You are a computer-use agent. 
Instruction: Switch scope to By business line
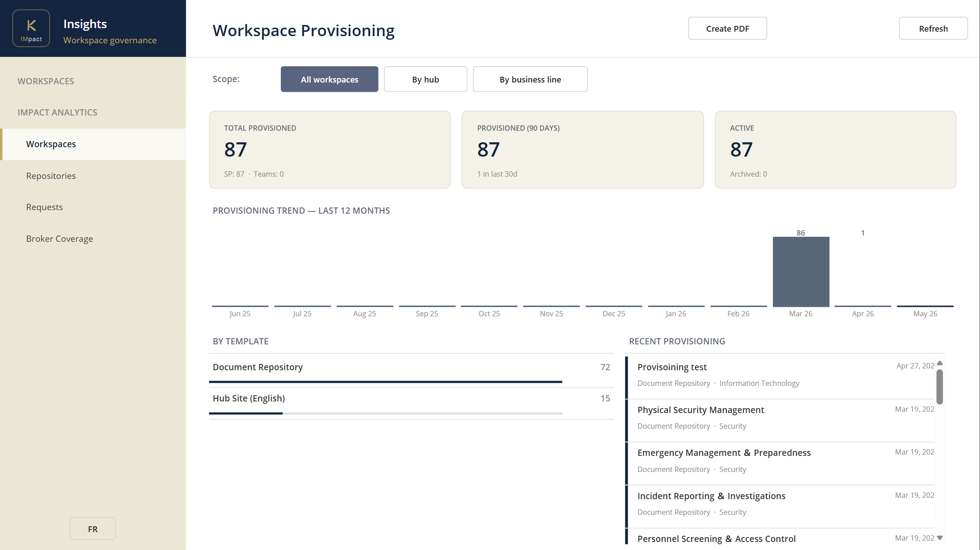pyautogui.click(x=530, y=79)
